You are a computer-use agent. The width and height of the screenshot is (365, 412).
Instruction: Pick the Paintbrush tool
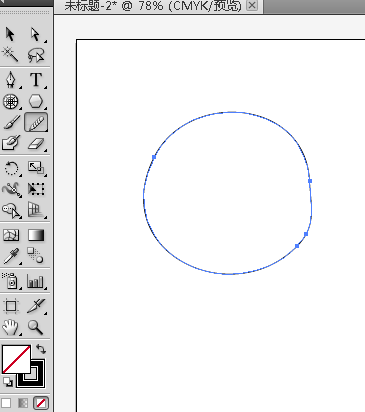pos(12,122)
